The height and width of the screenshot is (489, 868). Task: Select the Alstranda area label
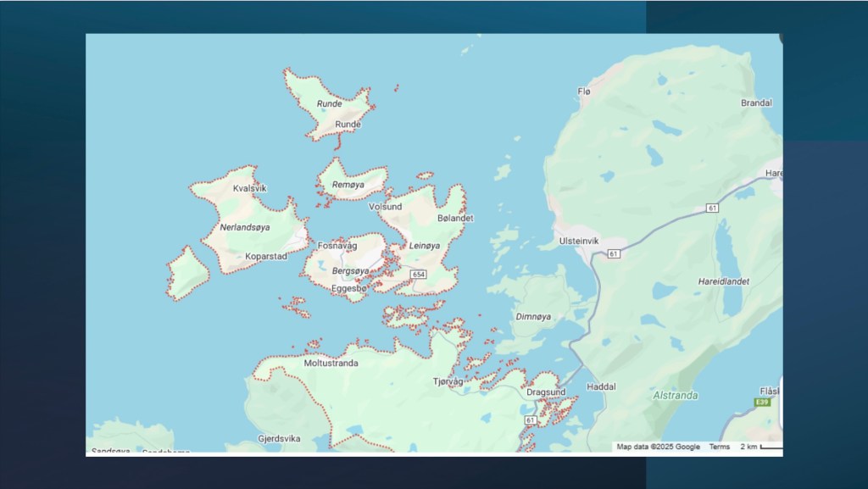tap(675, 395)
